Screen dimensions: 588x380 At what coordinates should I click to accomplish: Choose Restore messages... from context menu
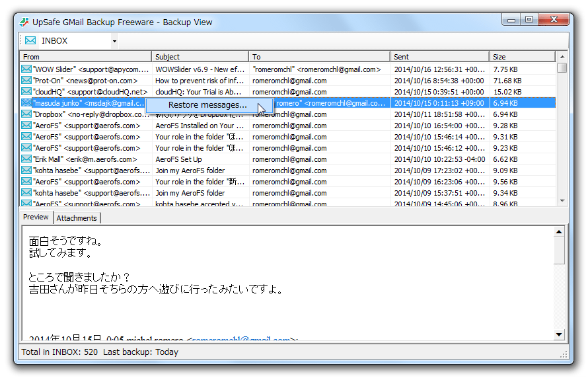coord(209,105)
